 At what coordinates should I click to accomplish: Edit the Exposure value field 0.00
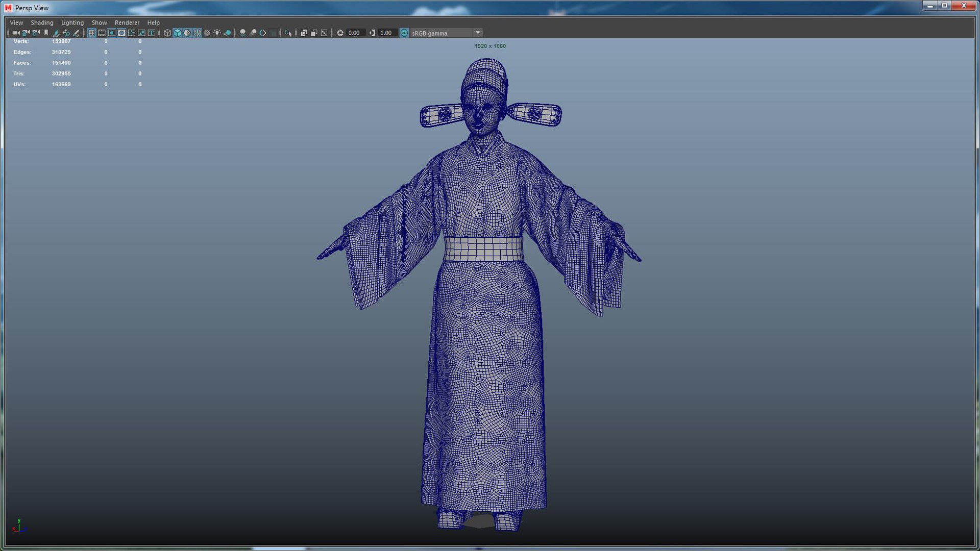[x=355, y=33]
